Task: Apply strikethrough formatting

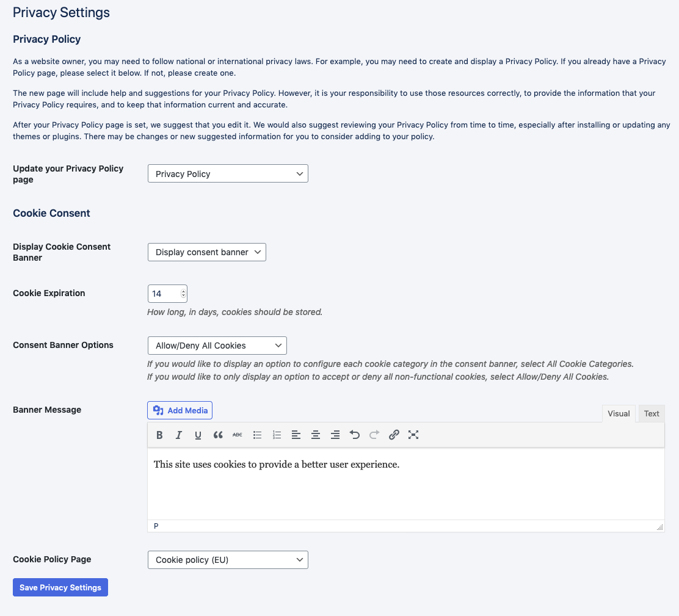Action: 238,435
